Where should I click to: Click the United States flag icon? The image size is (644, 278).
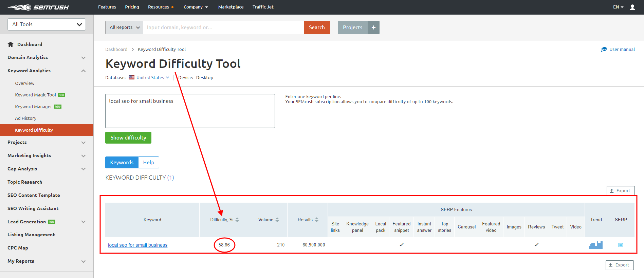click(131, 77)
